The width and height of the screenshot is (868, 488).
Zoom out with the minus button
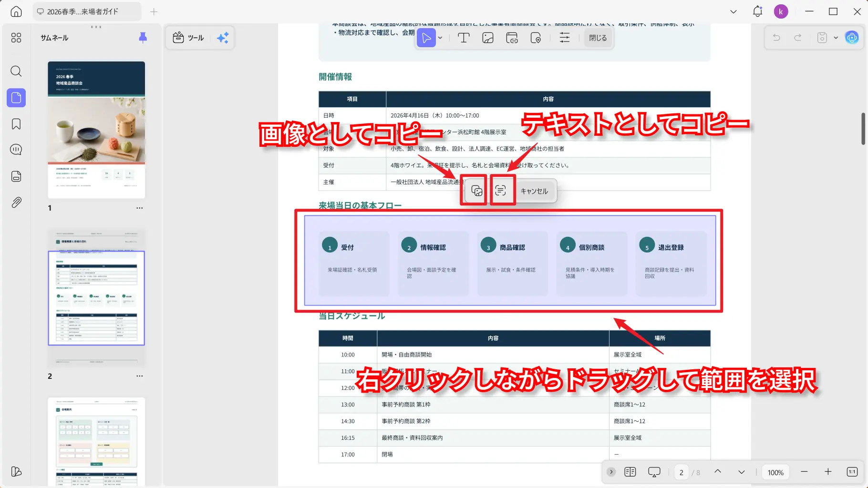coord(804,472)
